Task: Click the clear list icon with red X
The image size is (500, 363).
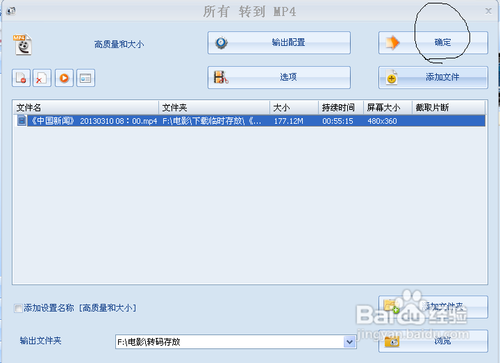Action: 42,78
